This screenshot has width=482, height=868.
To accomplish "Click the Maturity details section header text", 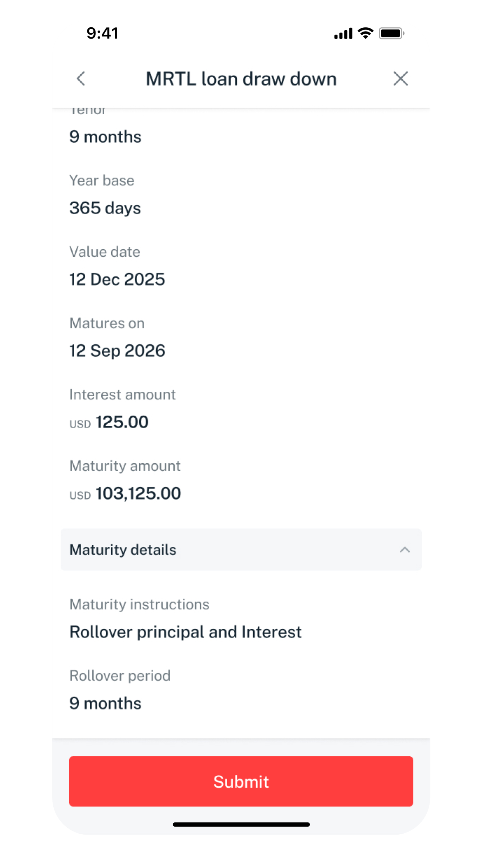I will coord(123,550).
